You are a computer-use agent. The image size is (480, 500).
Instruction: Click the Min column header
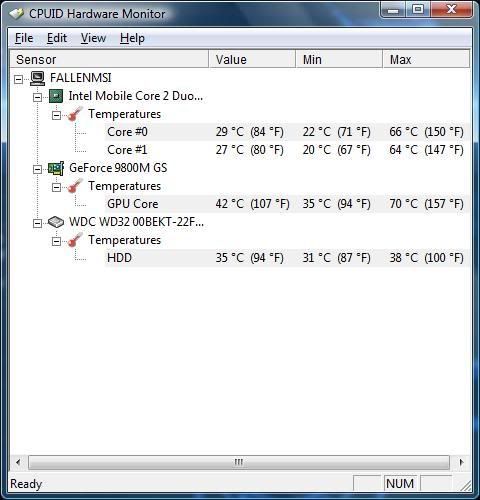pos(339,59)
